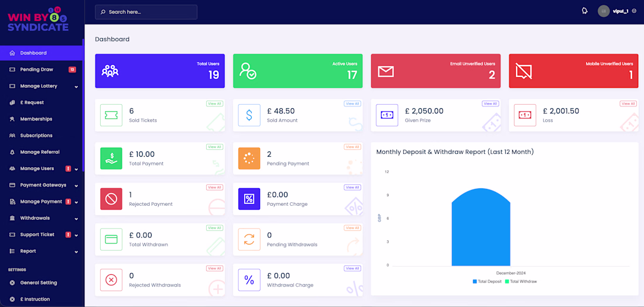Click the Mobile Unverified crossed-message icon
Screen dimensions: 644x307
[524, 71]
